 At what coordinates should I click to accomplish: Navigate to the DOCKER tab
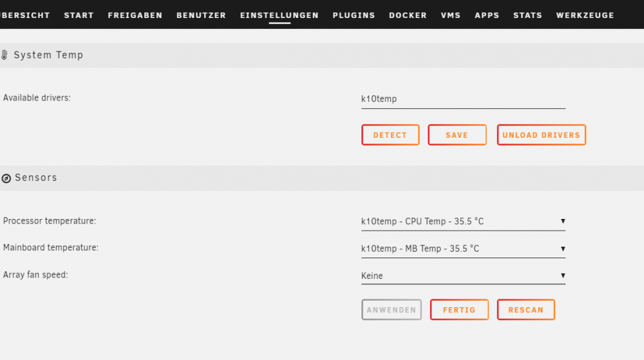(x=408, y=15)
